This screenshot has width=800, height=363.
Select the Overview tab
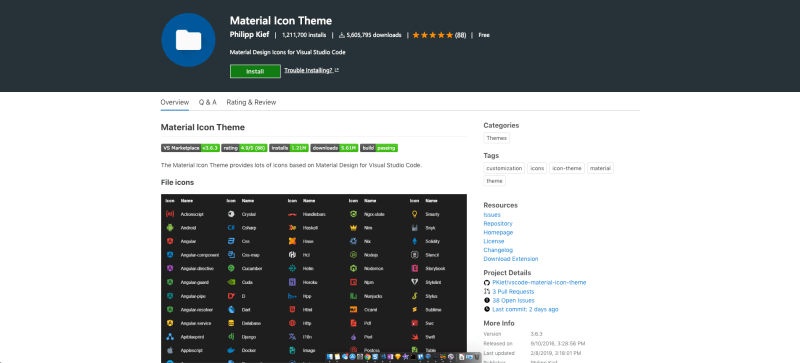coord(174,102)
